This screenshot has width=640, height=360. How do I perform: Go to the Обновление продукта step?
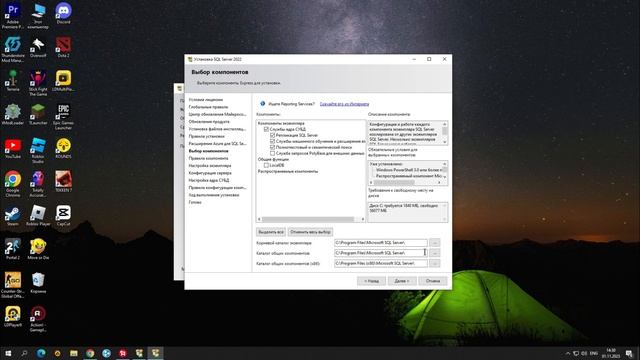pos(209,122)
